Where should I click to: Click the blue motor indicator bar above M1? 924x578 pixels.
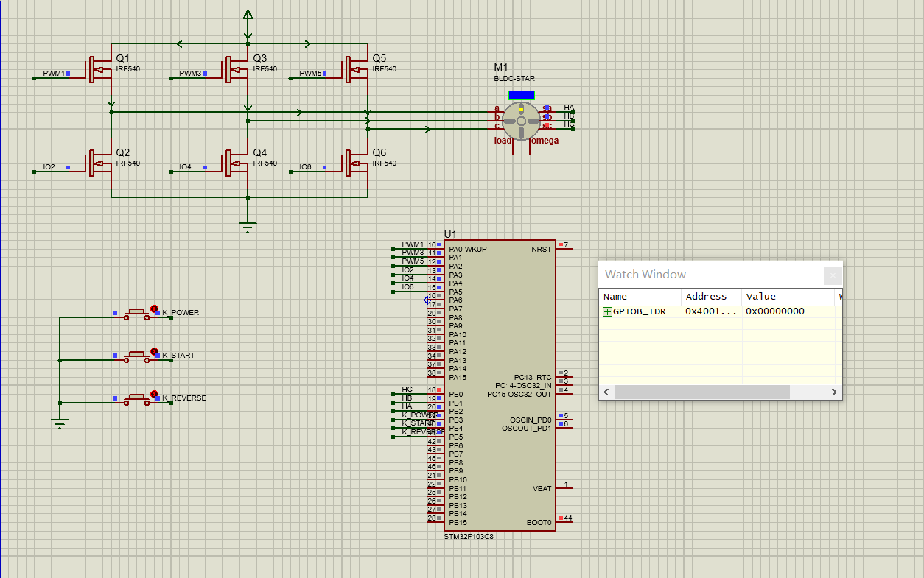click(x=521, y=95)
